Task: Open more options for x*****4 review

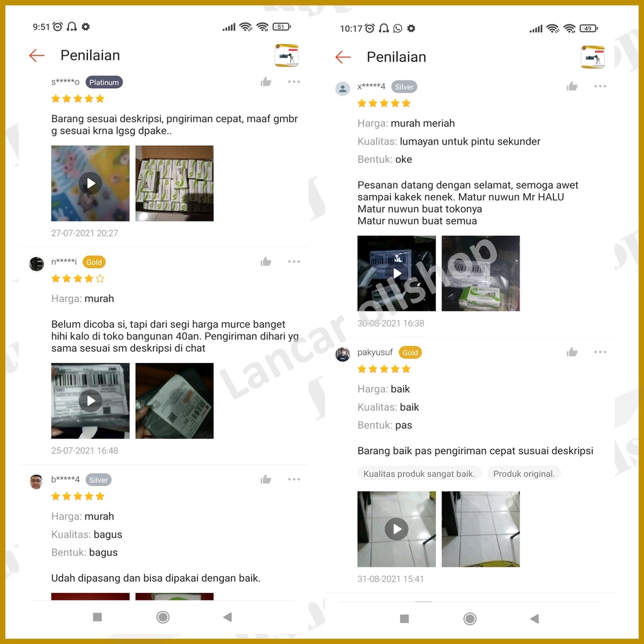Action: 600,86
